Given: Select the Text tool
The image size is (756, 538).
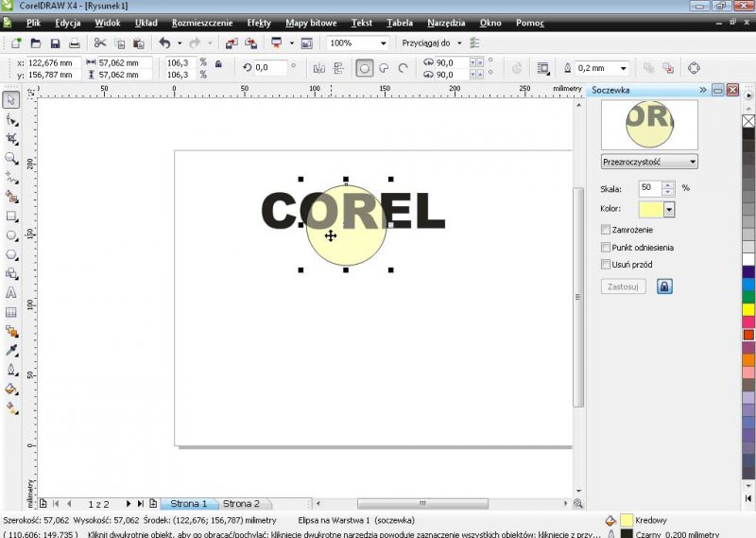Looking at the screenshot, I should click(11, 293).
